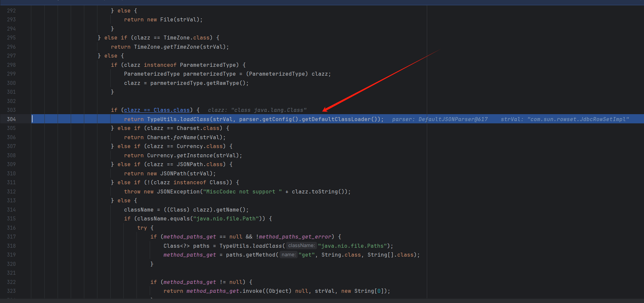This screenshot has width=644, height=303.
Task: Click line number 312 in the gutter
Action: coord(11,191)
